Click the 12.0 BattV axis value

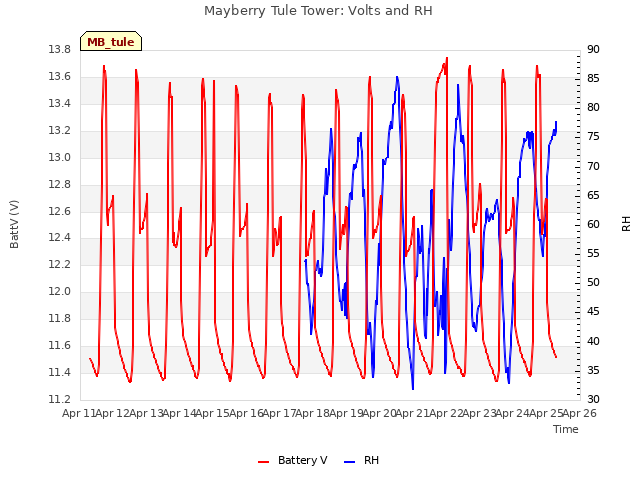pyautogui.click(x=60, y=291)
